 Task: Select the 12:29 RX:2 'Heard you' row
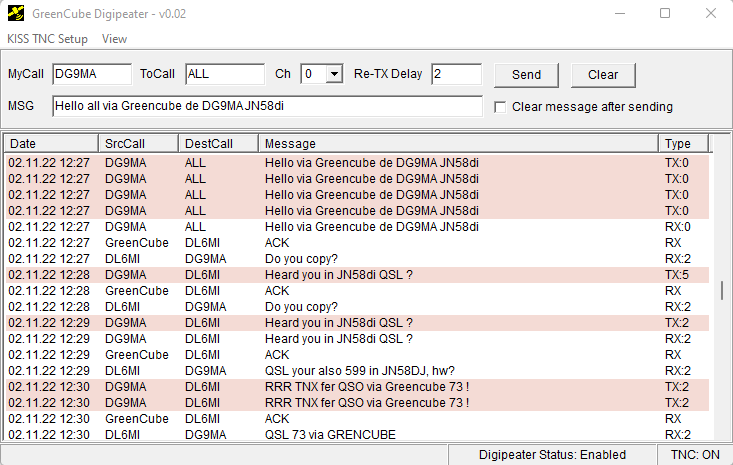[357, 338]
